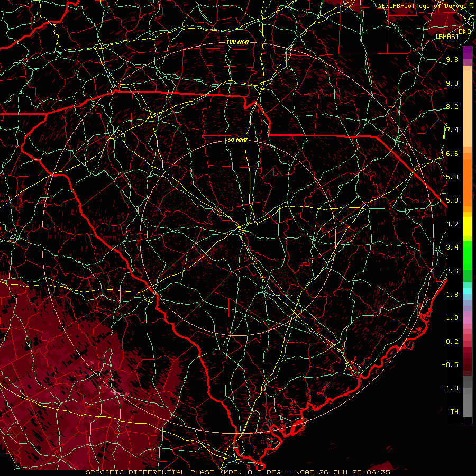
Task: Click the 6.6 scale label
Action: coord(452,153)
